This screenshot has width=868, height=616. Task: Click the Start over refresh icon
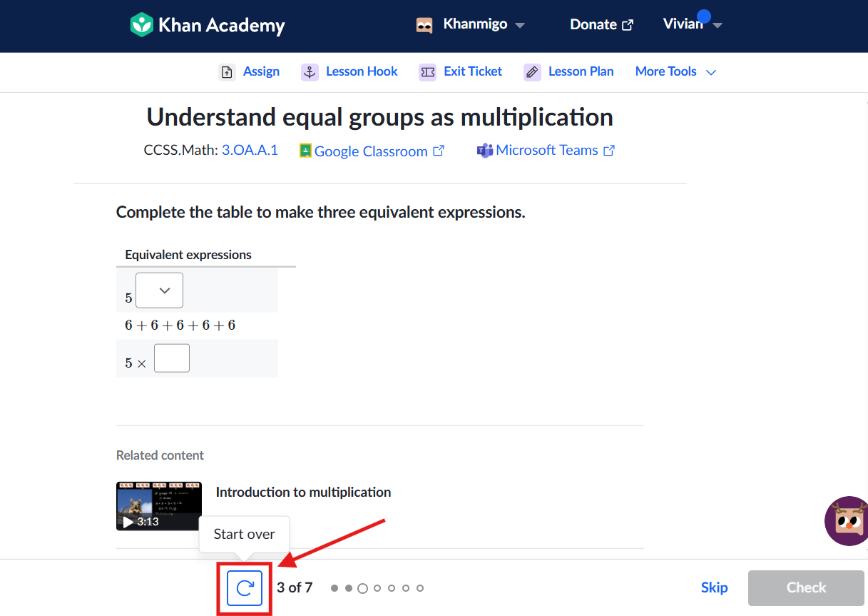(245, 588)
